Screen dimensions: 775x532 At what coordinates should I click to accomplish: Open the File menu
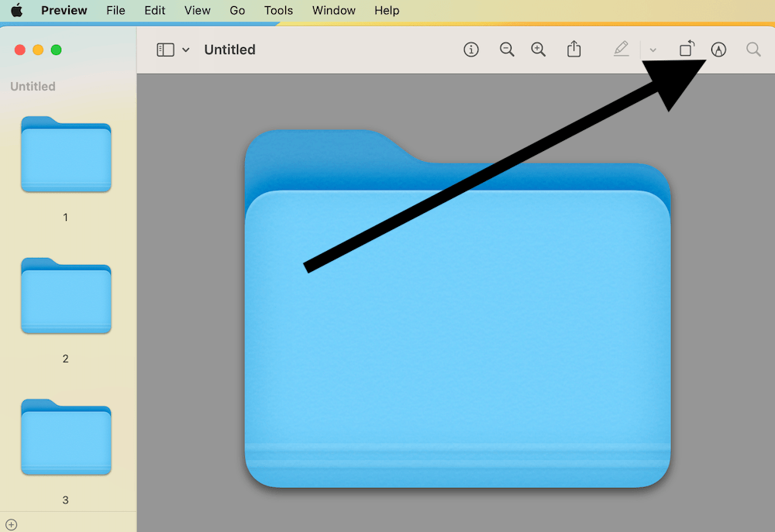coord(115,10)
